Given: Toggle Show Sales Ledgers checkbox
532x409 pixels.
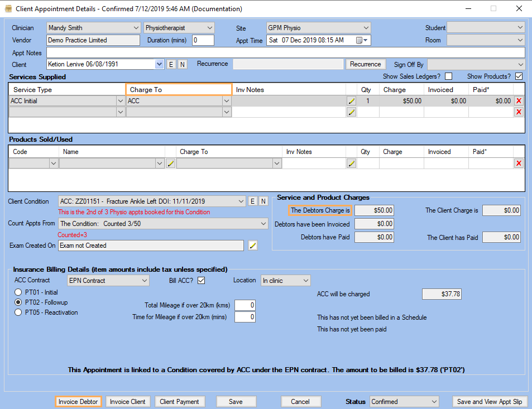Looking at the screenshot, I should point(448,76).
